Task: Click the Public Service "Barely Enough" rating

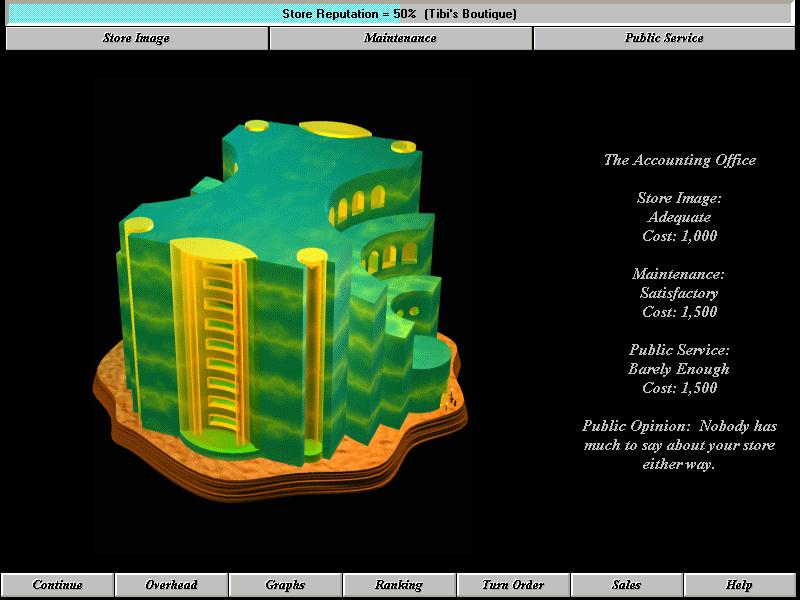Action: click(x=679, y=369)
